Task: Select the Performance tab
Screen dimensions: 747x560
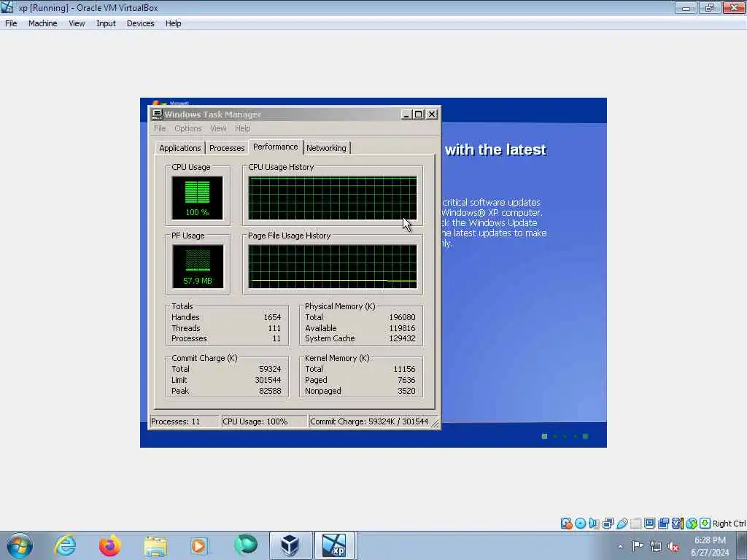Action: [275, 147]
